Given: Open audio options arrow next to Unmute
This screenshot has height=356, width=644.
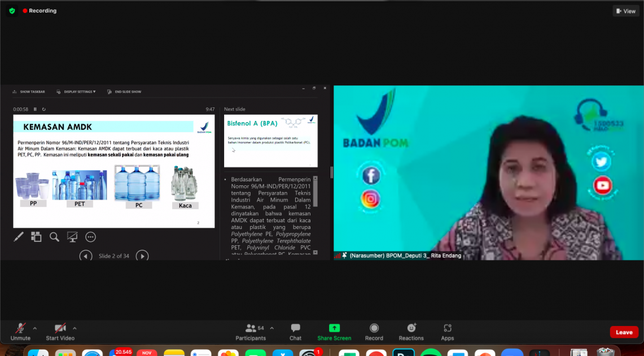Looking at the screenshot, I should click(x=35, y=328).
